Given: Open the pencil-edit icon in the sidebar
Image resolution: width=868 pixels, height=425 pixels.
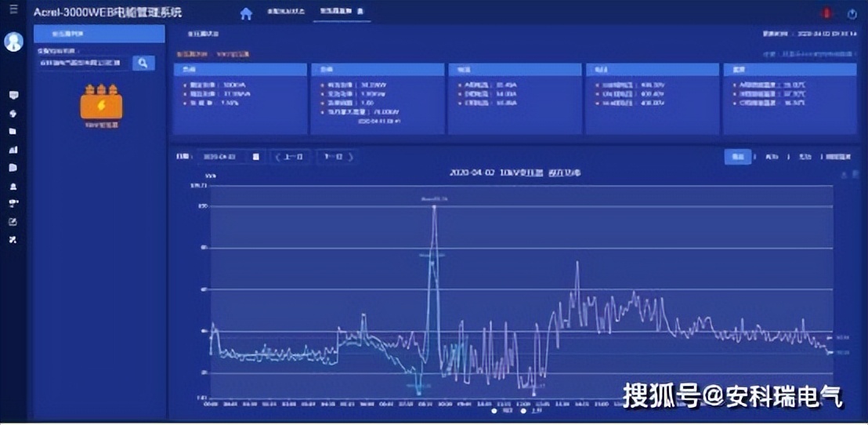Looking at the screenshot, I should coord(14,222).
